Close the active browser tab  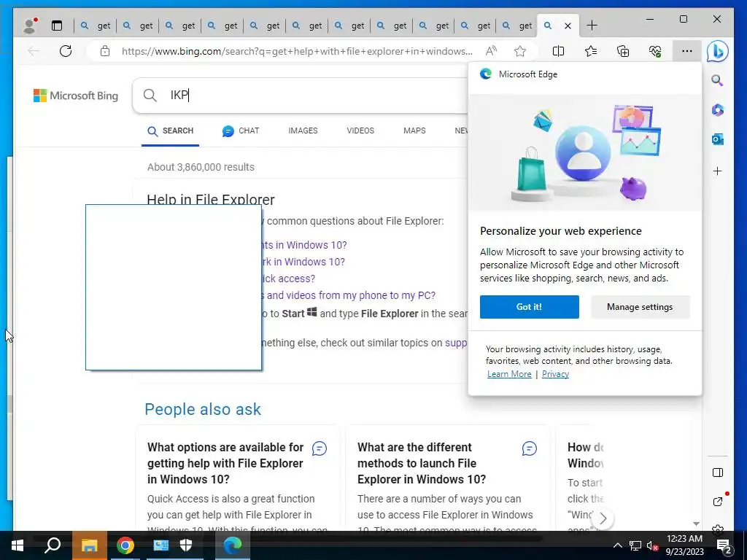point(568,26)
